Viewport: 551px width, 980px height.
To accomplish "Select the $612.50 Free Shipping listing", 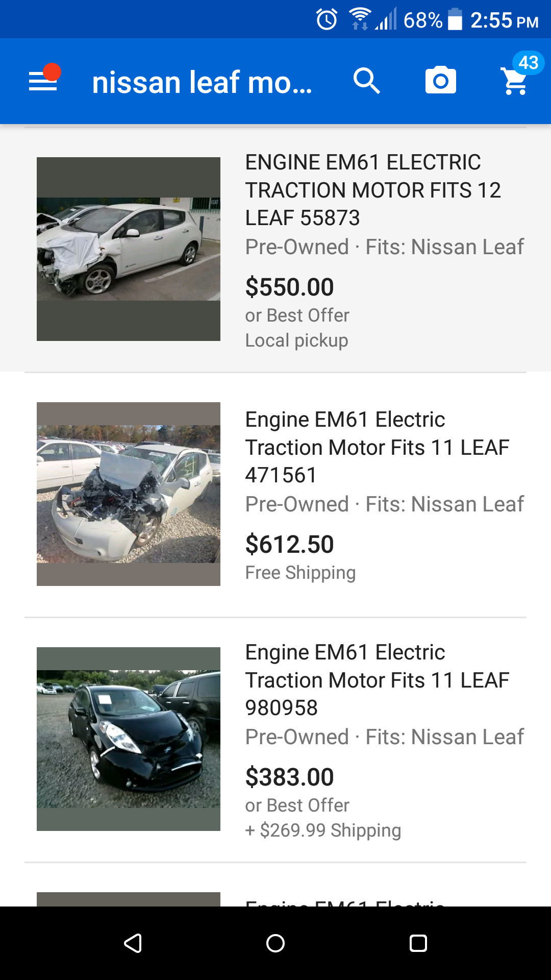I will 289,545.
